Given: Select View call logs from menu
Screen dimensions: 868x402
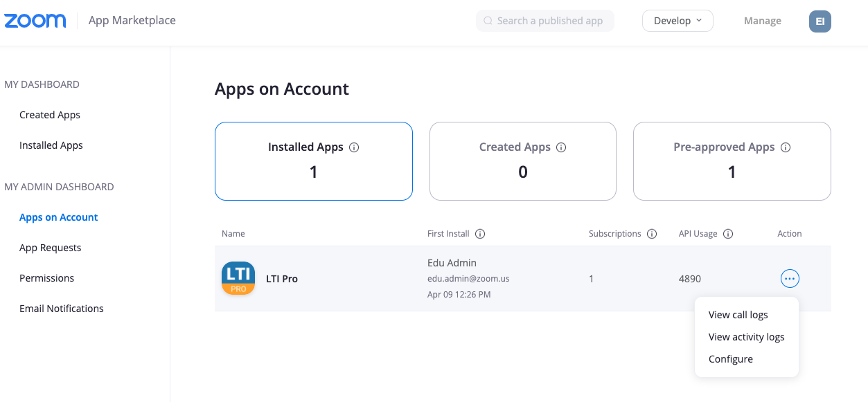Looking at the screenshot, I should [x=738, y=315].
